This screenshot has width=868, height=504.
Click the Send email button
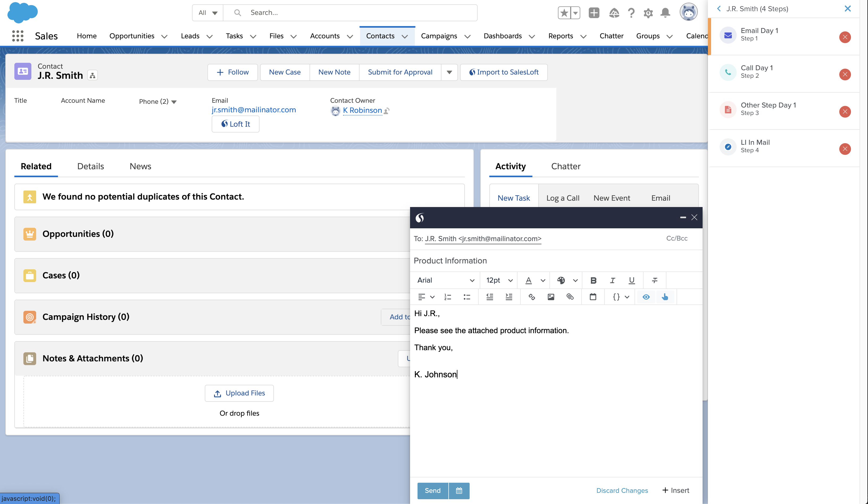point(433,490)
